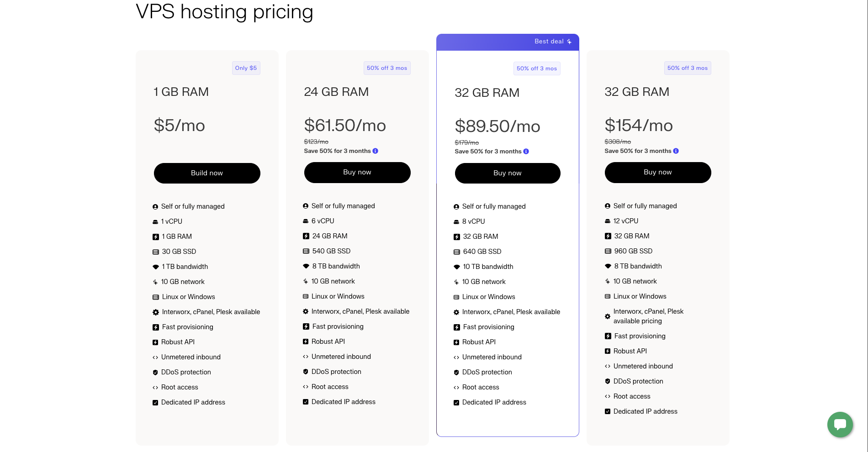The height and width of the screenshot is (452, 868).
Task: Open the green live chat bubble
Action: 840,424
